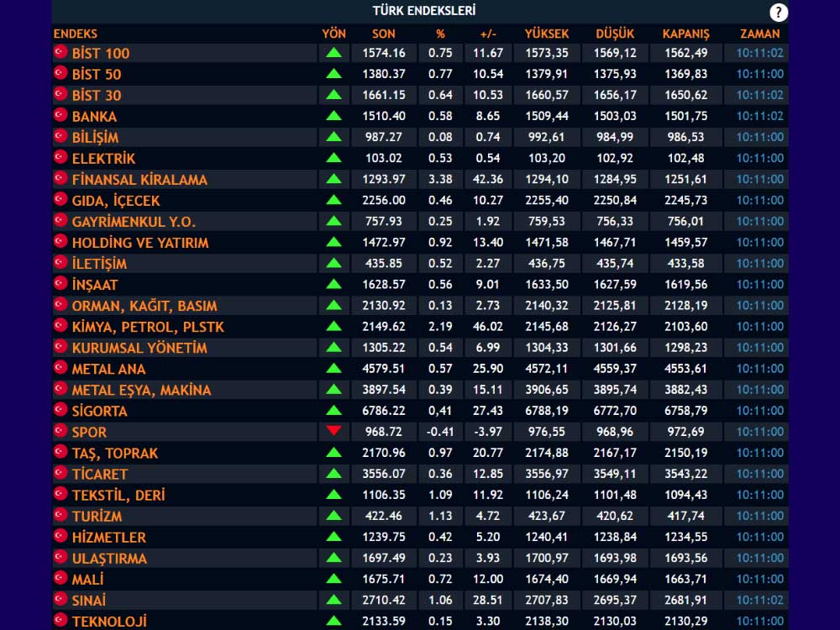Image resolution: width=840 pixels, height=630 pixels.
Task: Open the TEKSTİL, DERİ index
Action: pos(118,495)
